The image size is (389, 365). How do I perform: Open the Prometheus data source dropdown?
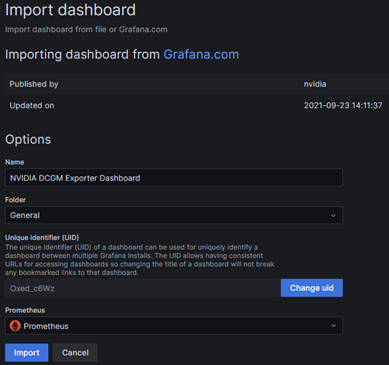pos(174,326)
